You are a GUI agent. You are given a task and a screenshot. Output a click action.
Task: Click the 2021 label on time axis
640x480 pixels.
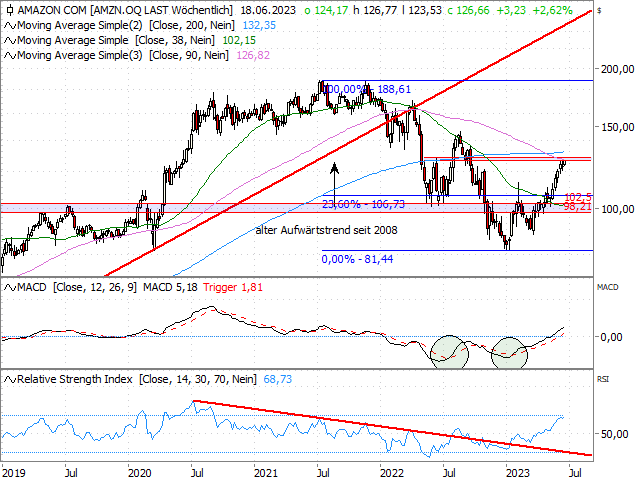pyautogui.click(x=266, y=473)
